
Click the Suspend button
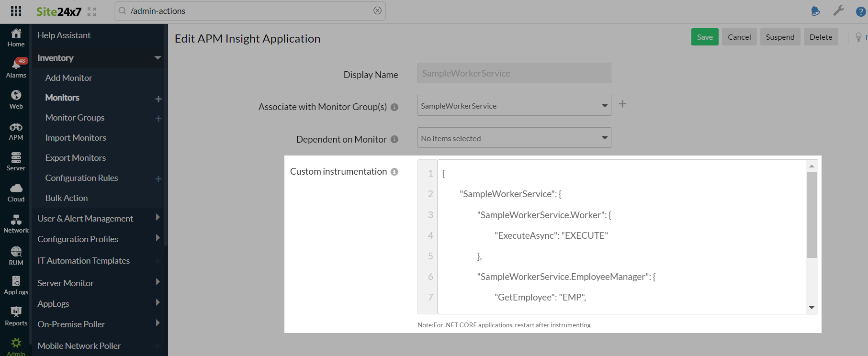pyautogui.click(x=779, y=37)
